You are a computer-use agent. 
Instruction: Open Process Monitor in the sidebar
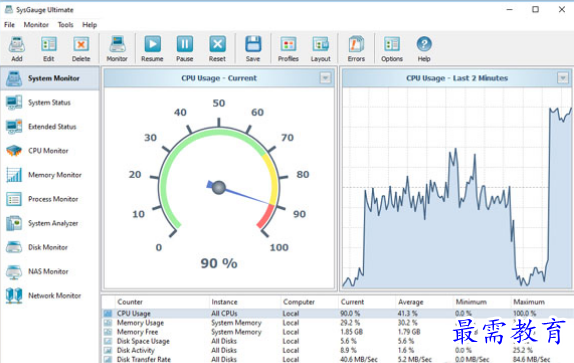coord(50,199)
